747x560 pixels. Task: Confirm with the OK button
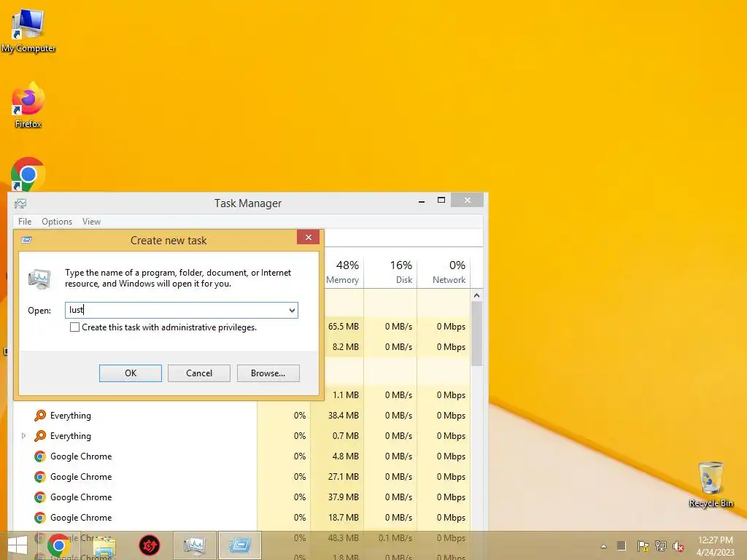131,373
